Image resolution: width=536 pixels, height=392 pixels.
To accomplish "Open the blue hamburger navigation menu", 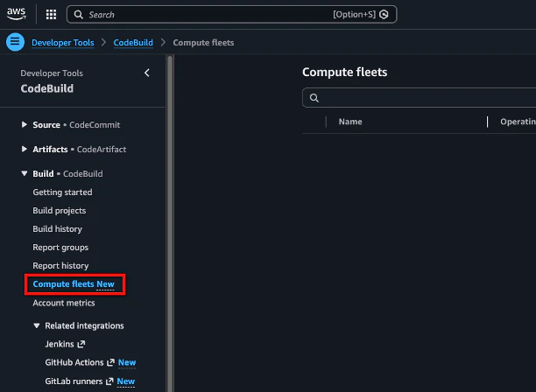I will (x=15, y=42).
